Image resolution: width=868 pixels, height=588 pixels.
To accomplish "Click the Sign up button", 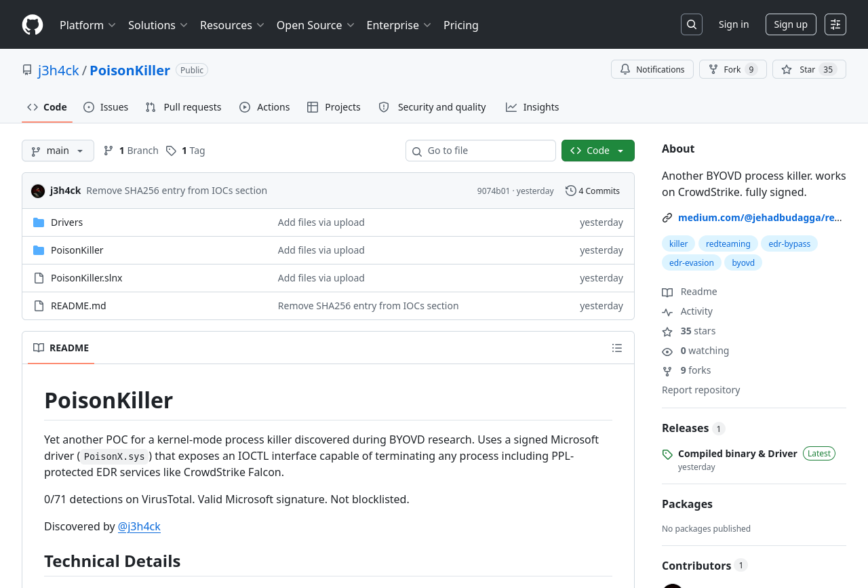I will [x=790, y=24].
